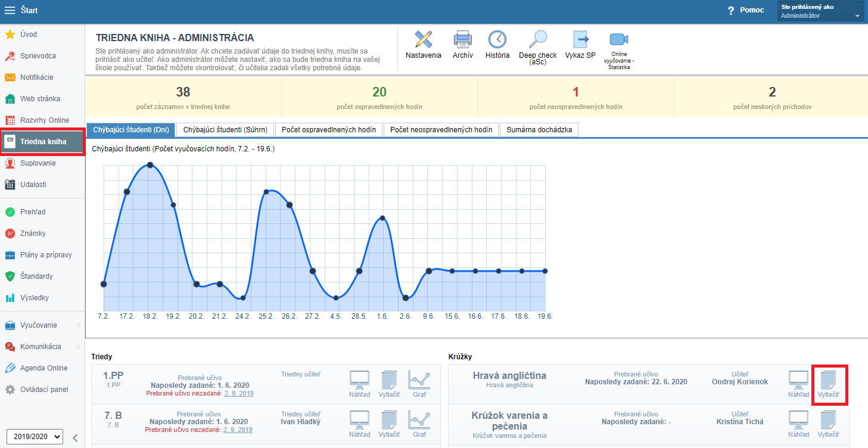Open the hamburger menu next to Štart
The width and height of the screenshot is (868, 448).
pyautogui.click(x=10, y=10)
